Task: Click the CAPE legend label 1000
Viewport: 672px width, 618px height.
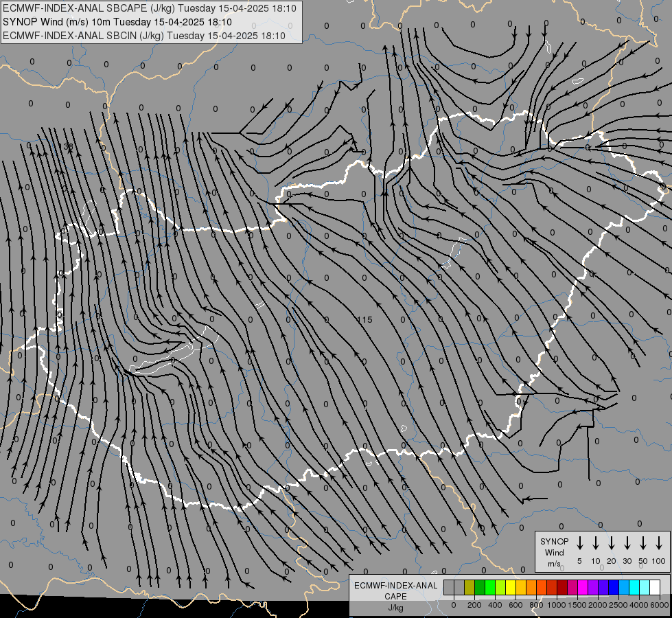Action: [x=557, y=605]
